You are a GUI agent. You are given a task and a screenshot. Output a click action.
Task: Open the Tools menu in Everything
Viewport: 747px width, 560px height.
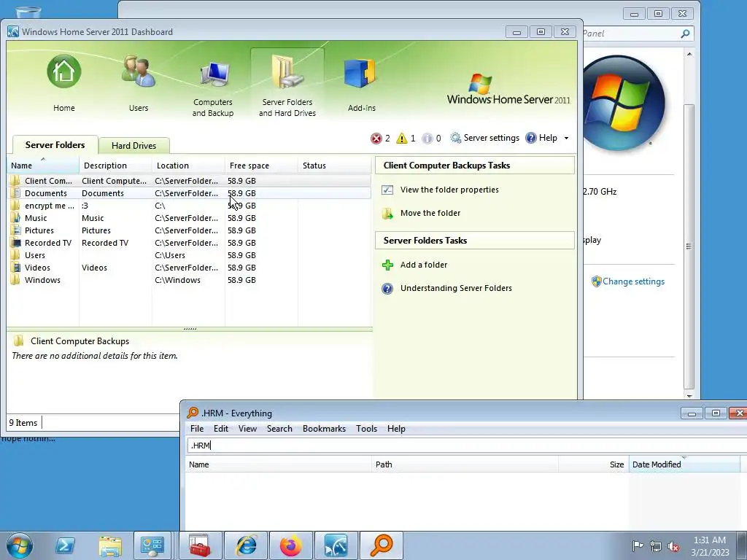(x=366, y=429)
